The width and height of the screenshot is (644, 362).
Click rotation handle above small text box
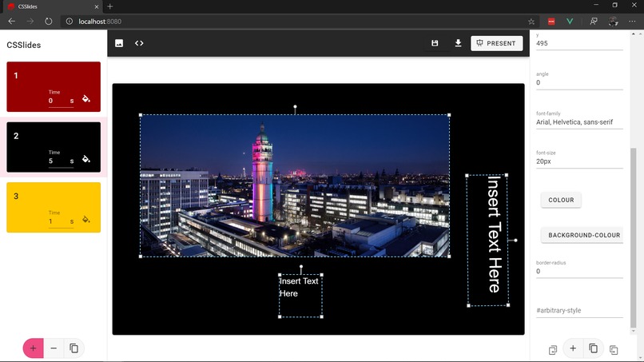point(301,267)
